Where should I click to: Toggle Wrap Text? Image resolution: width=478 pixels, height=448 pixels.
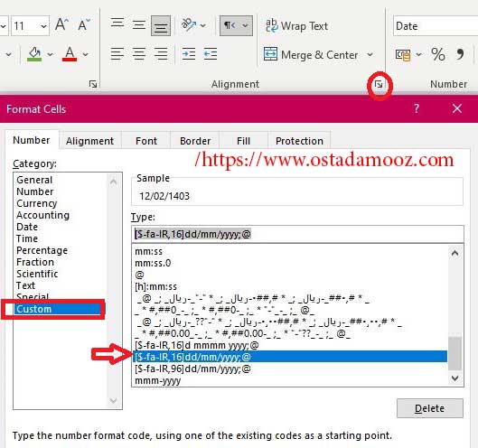[x=296, y=26]
